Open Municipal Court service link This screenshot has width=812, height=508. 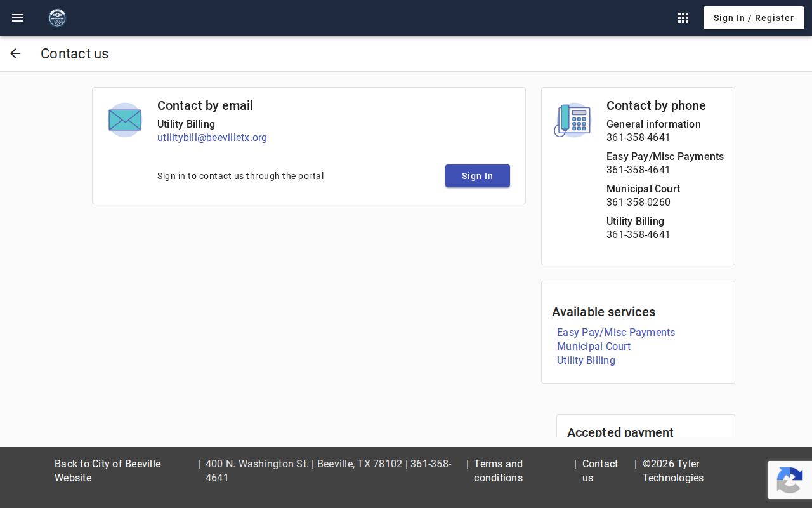pos(594,346)
